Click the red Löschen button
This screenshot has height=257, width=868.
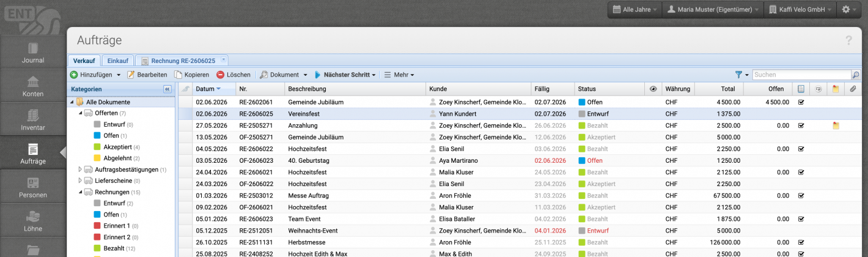(x=233, y=75)
